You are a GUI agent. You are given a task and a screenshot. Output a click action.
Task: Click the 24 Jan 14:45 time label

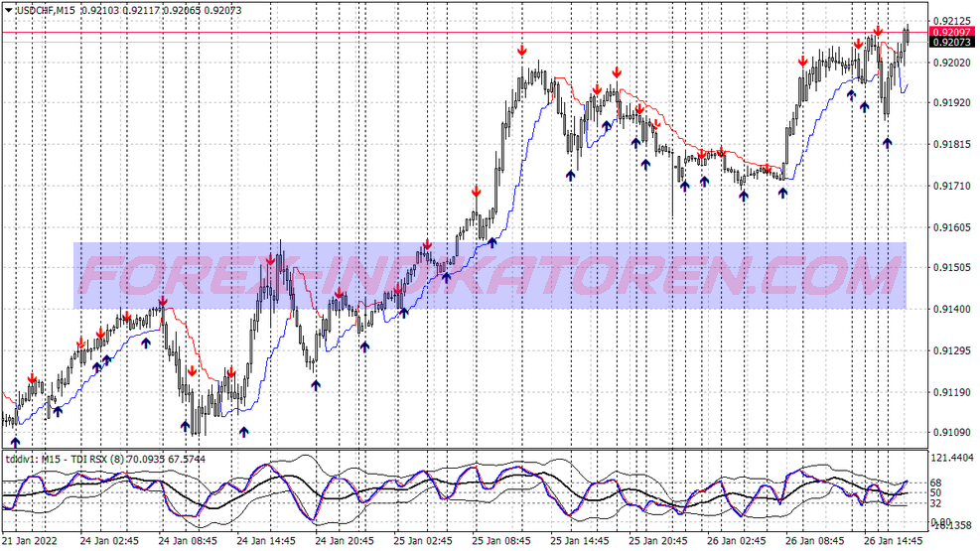point(266,540)
